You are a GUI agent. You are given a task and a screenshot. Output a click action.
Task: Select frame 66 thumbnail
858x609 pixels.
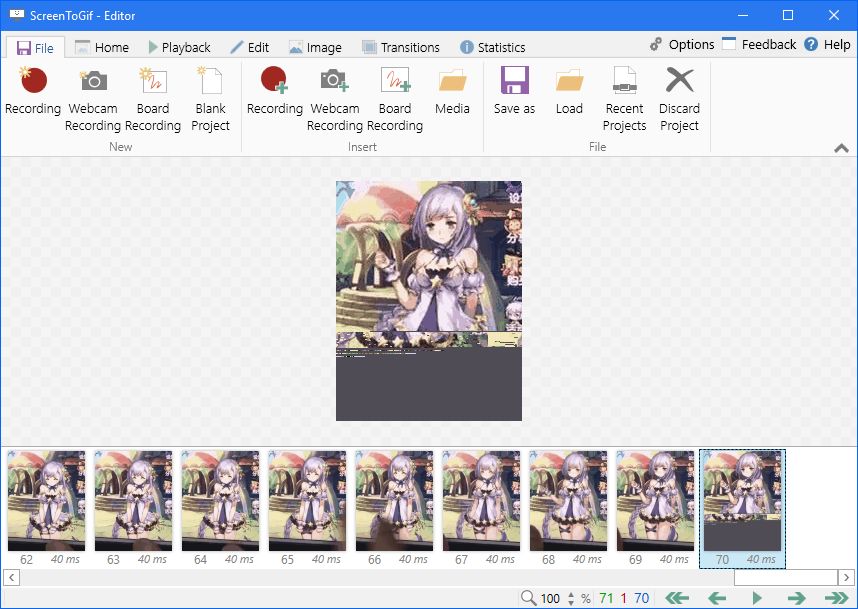coord(394,508)
